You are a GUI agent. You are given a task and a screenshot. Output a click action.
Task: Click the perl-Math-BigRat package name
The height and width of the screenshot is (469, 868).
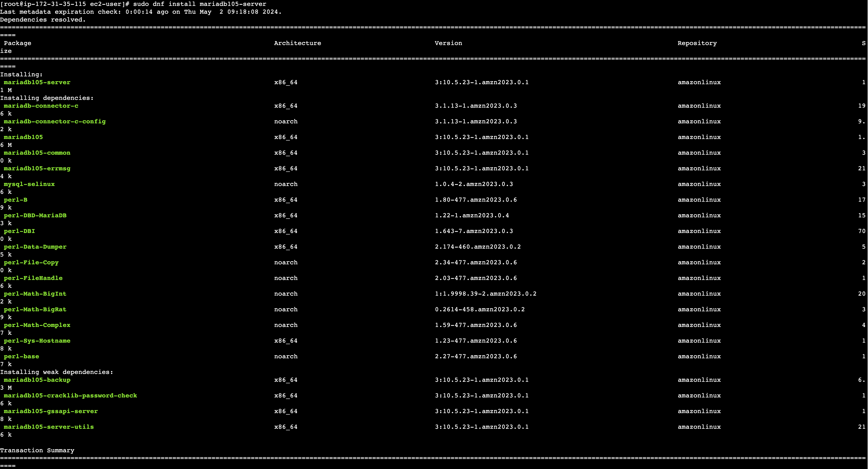click(35, 309)
